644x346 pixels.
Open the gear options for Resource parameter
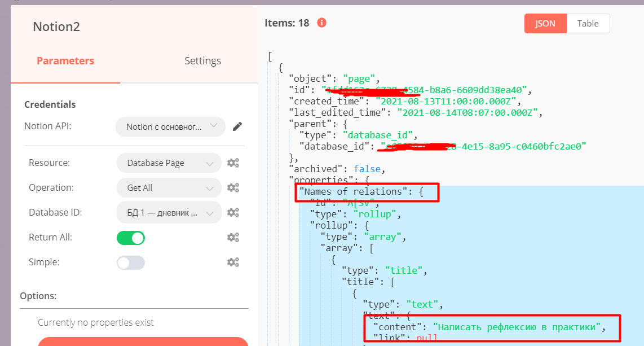point(233,163)
